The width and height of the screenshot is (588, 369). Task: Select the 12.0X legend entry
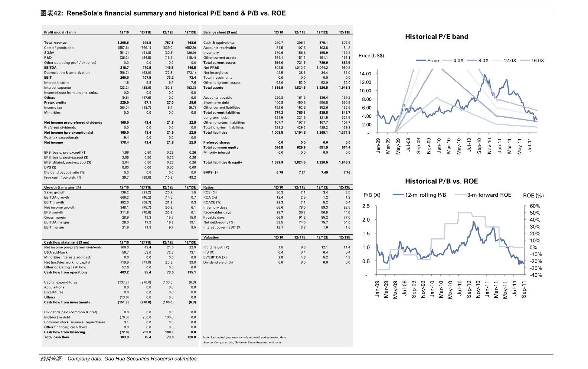point(504,61)
